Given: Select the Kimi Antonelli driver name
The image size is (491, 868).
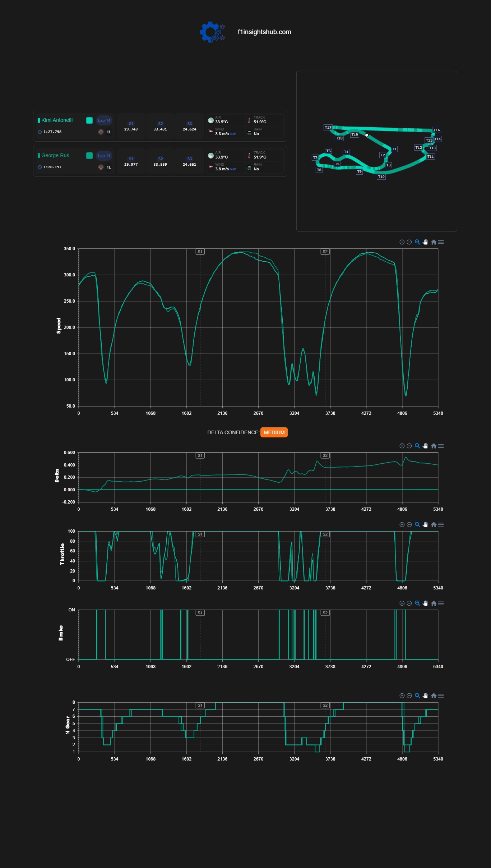Looking at the screenshot, I should click(57, 120).
